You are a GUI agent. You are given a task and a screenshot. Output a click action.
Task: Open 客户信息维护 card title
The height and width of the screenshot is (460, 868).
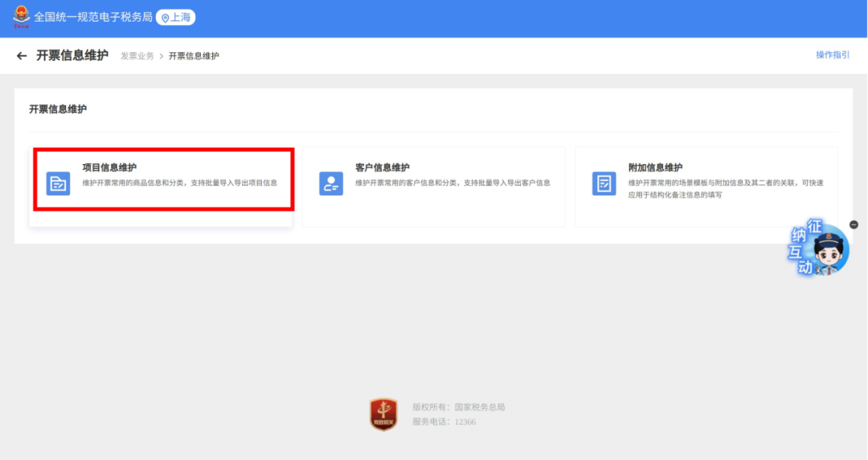point(383,167)
